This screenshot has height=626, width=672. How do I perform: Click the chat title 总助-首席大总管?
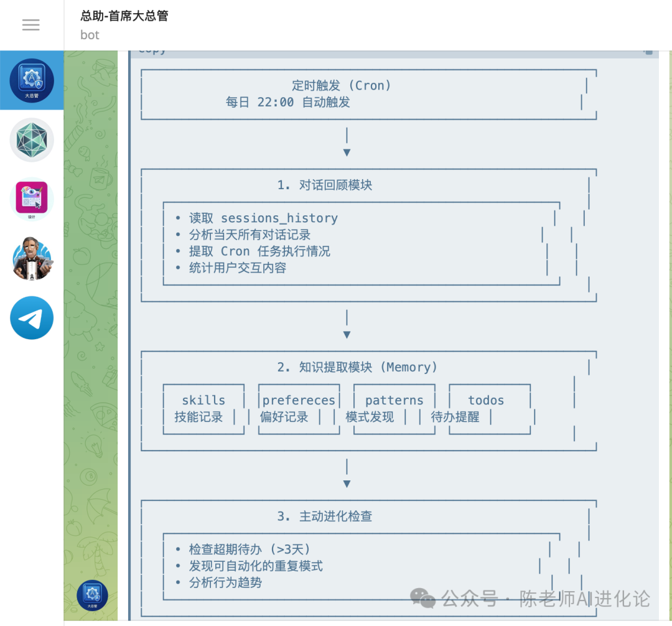coord(124,16)
